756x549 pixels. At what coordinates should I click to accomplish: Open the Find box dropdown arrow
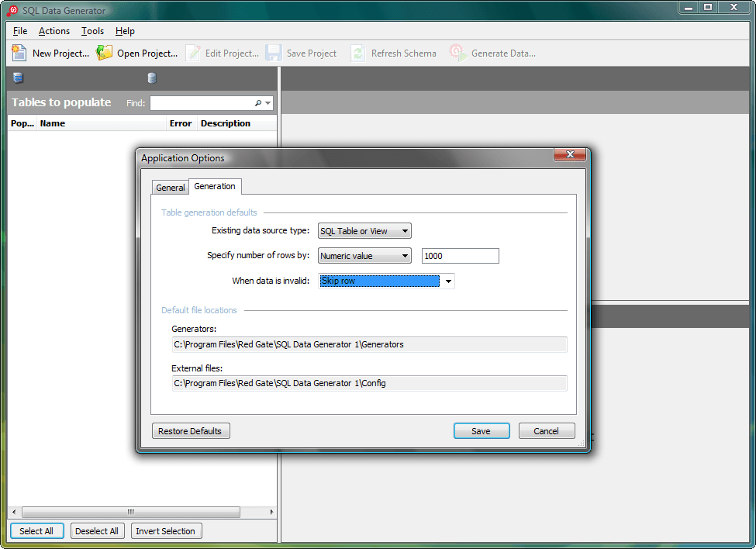pos(268,103)
